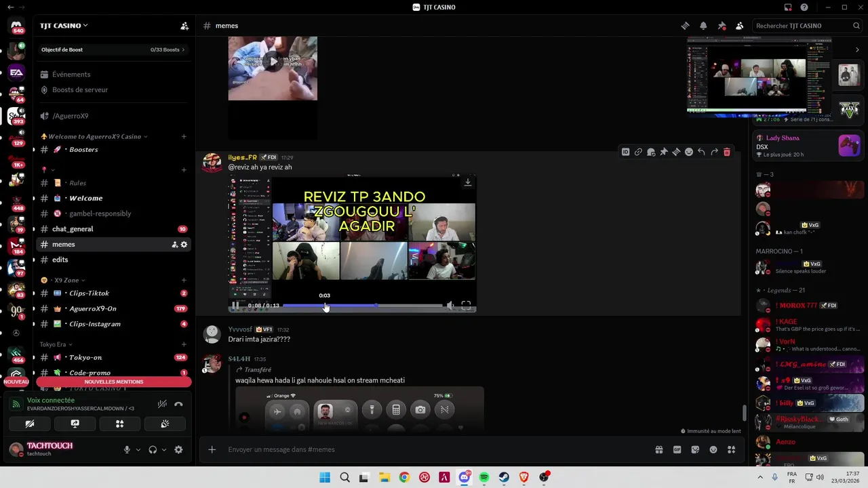This screenshot has height=488, width=868.
Task: Toggle the member list icon
Action: tap(740, 26)
